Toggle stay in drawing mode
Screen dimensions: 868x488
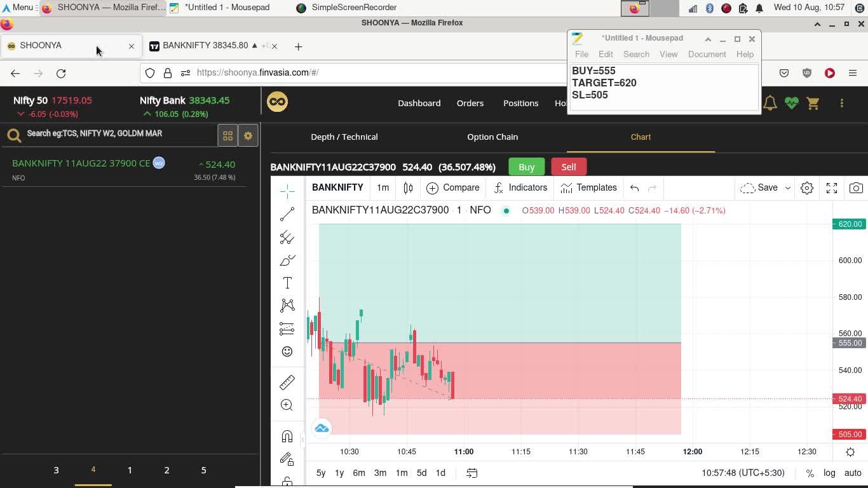(287, 459)
